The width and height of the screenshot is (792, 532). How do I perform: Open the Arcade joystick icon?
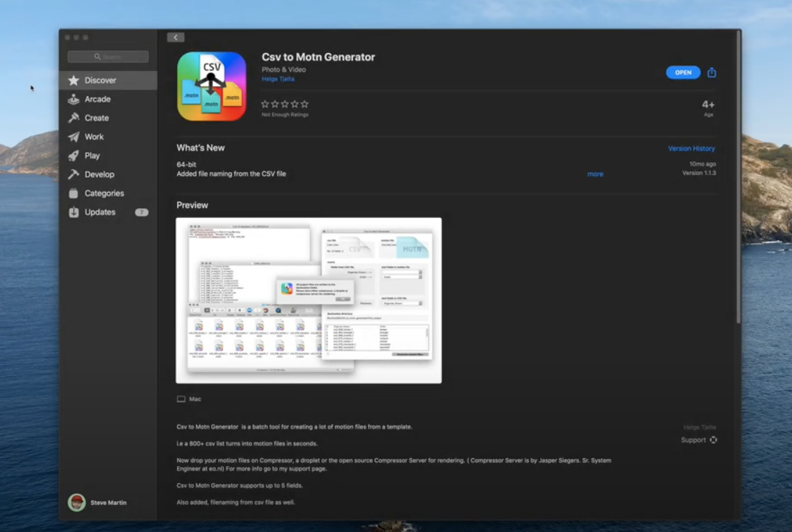click(x=74, y=99)
